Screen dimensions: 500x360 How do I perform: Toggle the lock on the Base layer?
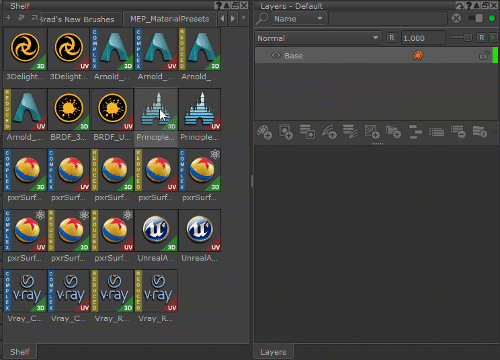[484, 55]
